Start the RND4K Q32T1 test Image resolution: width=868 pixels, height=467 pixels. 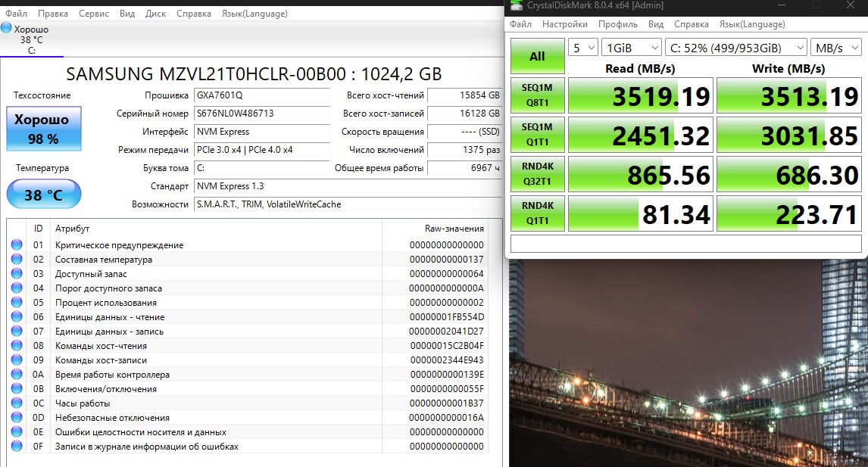538,174
